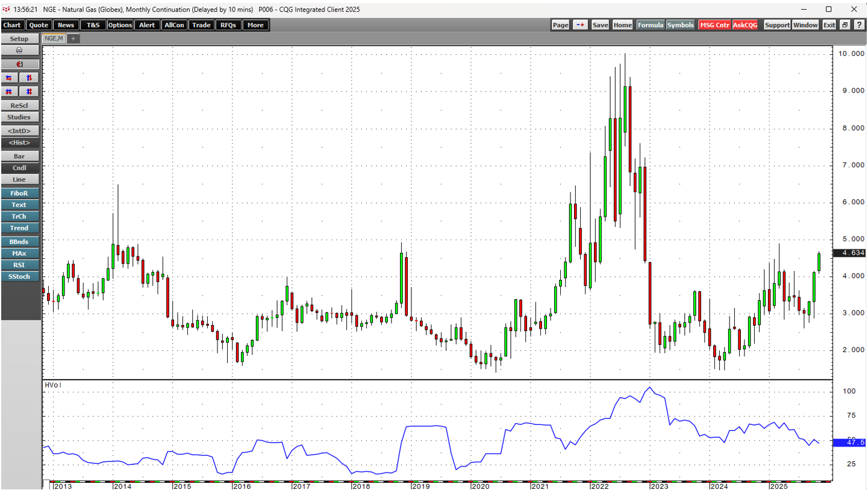Select the NGE,M chart tab
This screenshot has width=868, height=490.
pyautogui.click(x=53, y=39)
